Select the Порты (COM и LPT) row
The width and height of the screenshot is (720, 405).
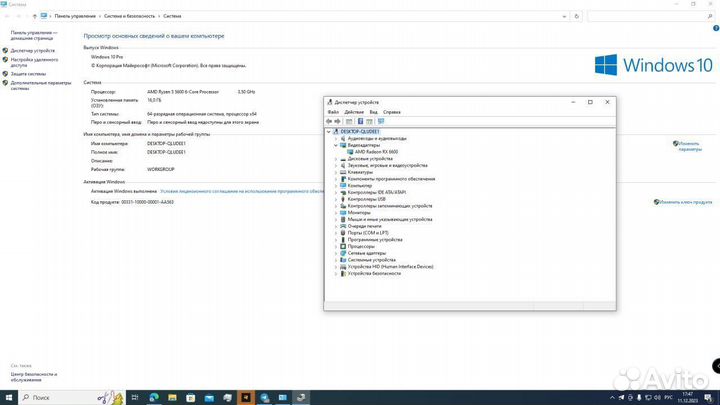(368, 233)
